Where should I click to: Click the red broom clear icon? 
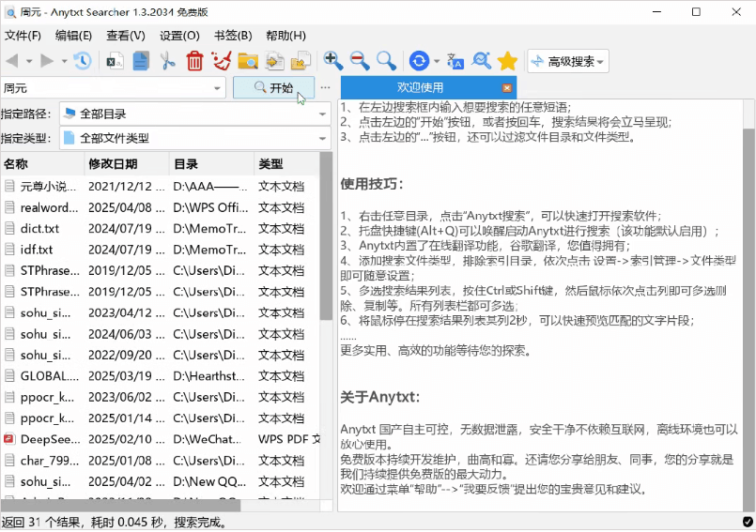coord(222,61)
